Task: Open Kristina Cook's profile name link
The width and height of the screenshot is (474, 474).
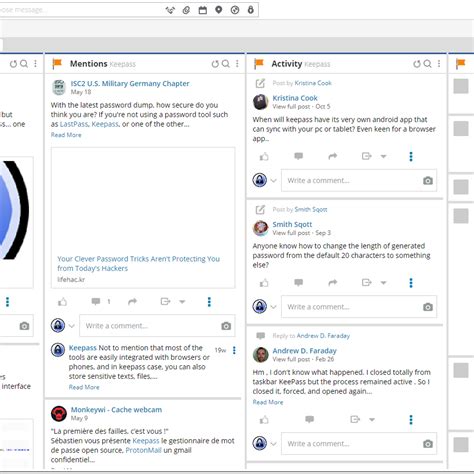Action: click(x=295, y=98)
